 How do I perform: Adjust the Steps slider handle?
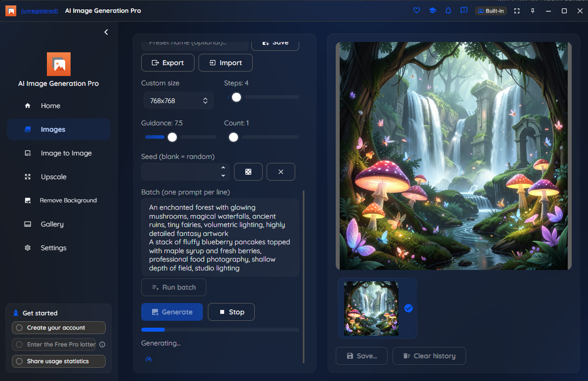point(236,97)
